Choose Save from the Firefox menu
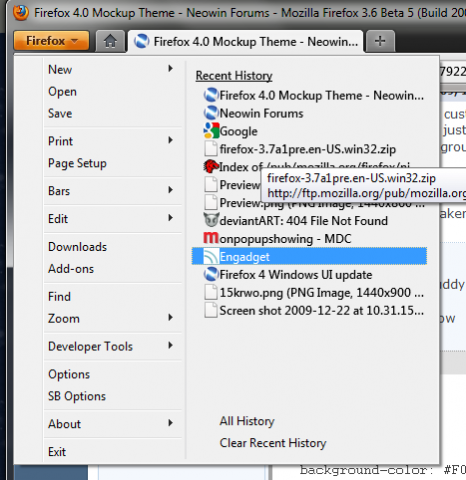 [x=60, y=113]
